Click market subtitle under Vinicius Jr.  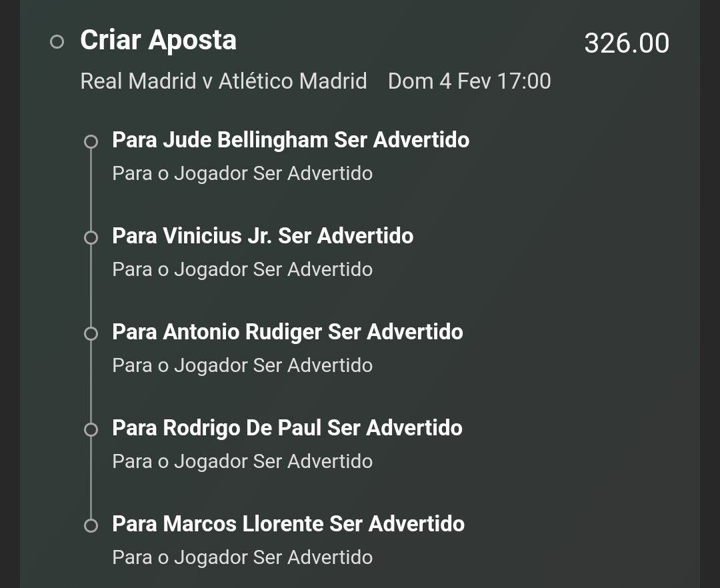click(243, 269)
